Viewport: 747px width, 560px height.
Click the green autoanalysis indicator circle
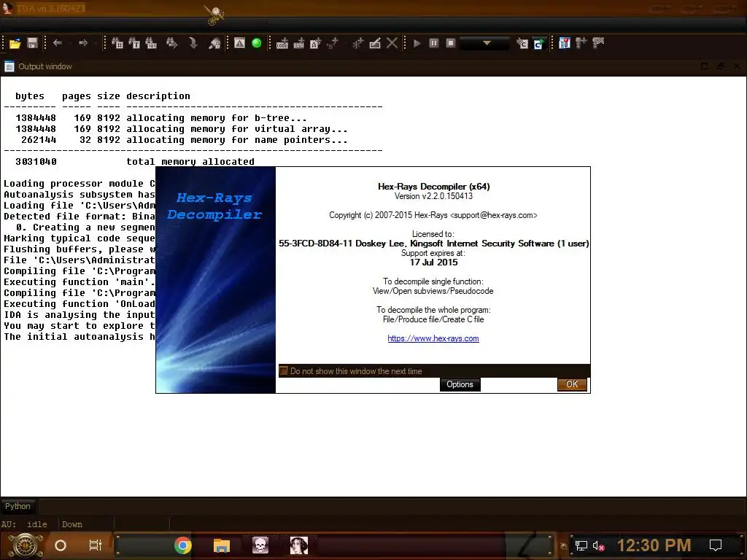click(x=256, y=43)
